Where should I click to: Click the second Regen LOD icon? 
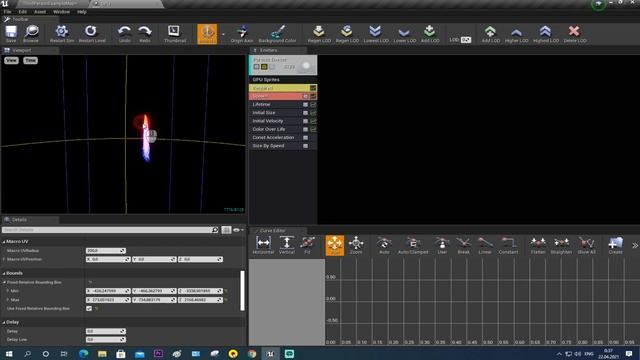click(347, 33)
